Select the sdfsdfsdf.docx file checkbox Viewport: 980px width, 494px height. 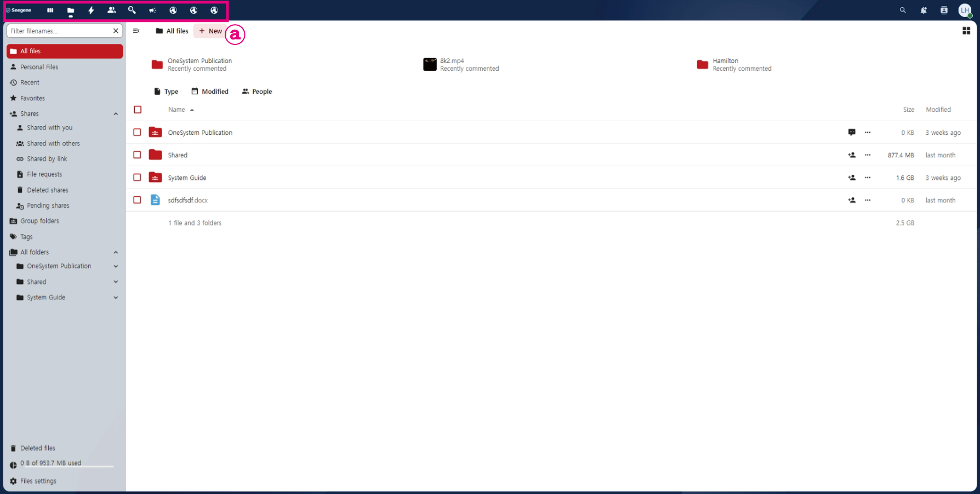click(138, 200)
